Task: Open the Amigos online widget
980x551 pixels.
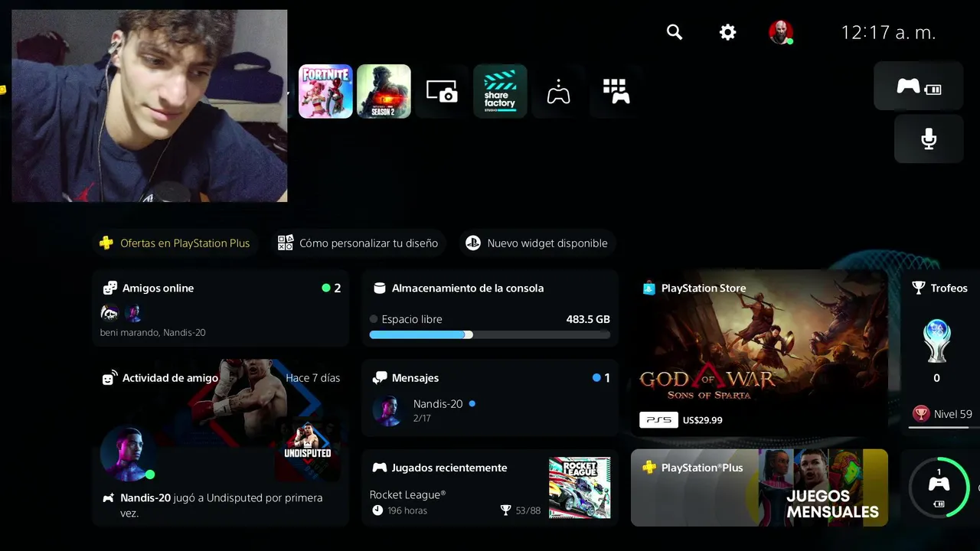Action: tap(220, 308)
